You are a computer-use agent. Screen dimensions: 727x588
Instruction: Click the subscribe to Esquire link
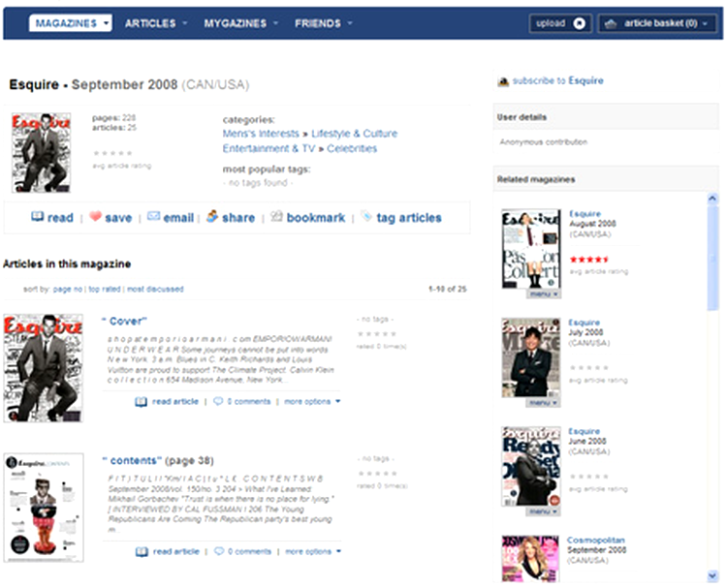coord(557,80)
